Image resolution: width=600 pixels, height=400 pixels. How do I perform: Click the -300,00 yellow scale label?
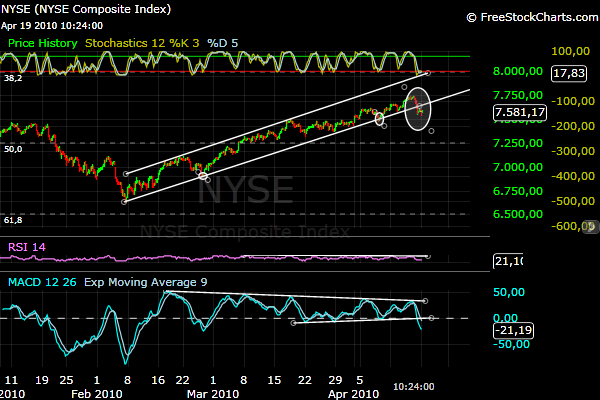573,151
